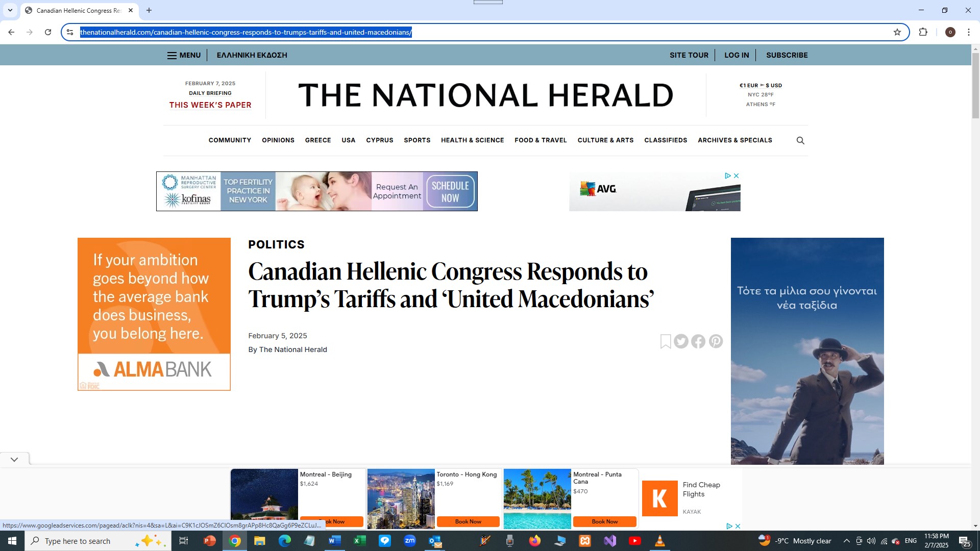The height and width of the screenshot is (551, 980).
Task: Open the taskbar clock and date
Action: tap(937, 541)
